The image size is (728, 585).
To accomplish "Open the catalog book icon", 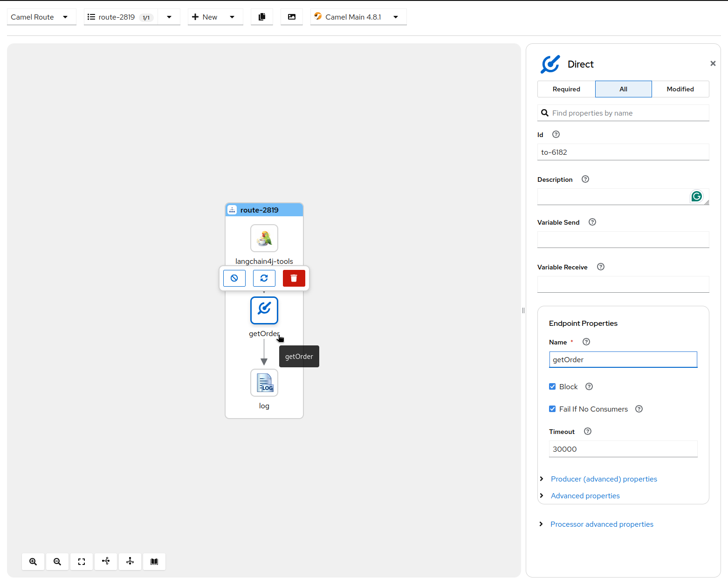I will coord(154,562).
